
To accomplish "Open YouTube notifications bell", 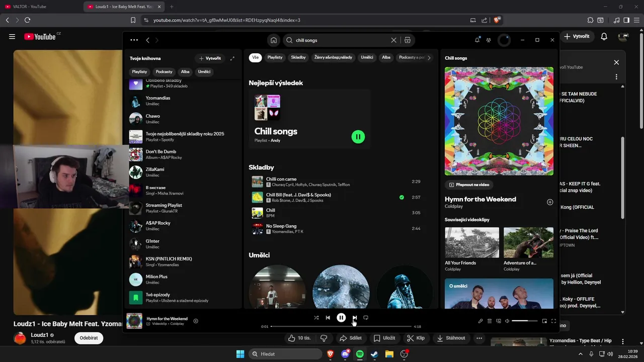I will [x=604, y=36].
